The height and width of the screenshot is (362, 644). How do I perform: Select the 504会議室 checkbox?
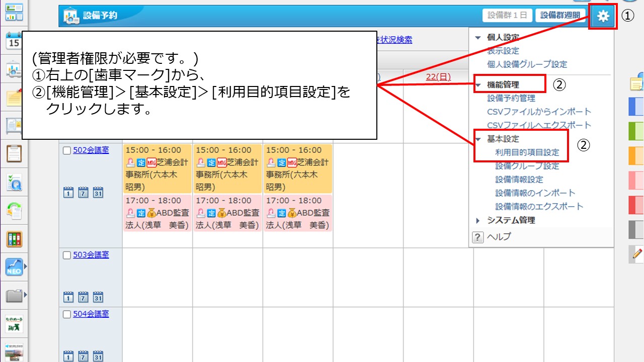pyautogui.click(x=67, y=314)
